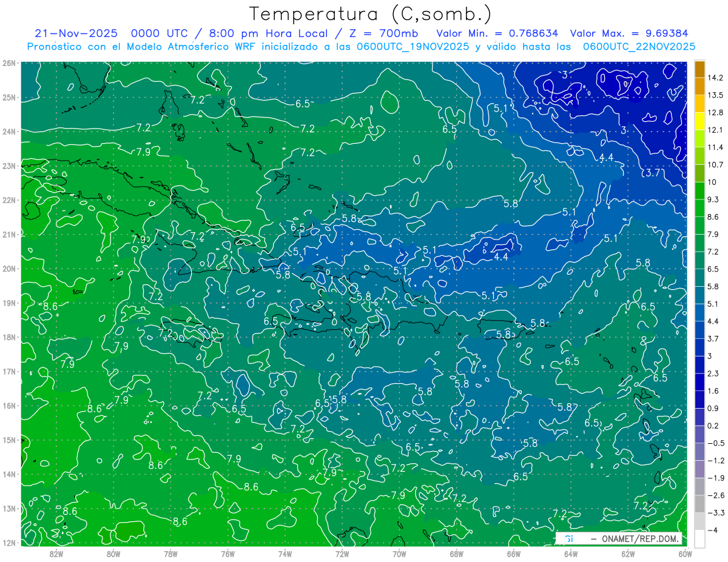
Task: Click the colorbar label "11.4"
Action: tap(716, 147)
